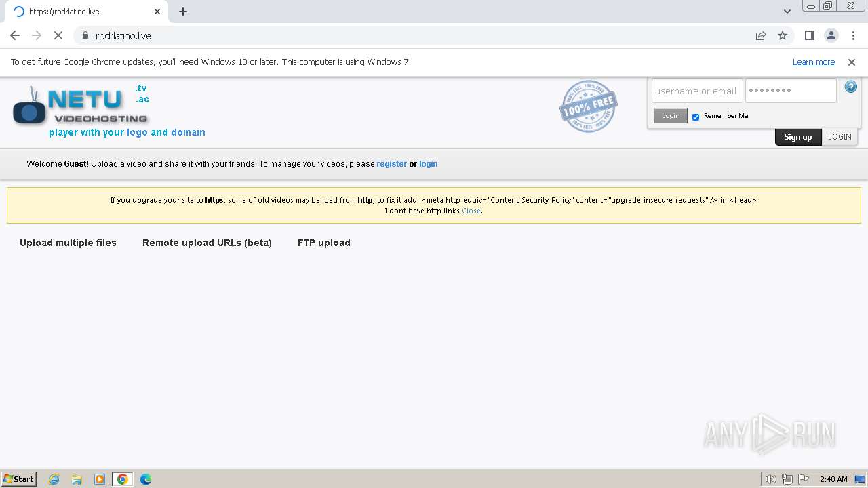This screenshot has height=488, width=868.
Task: Open the Sign up tab
Action: [x=797, y=137]
